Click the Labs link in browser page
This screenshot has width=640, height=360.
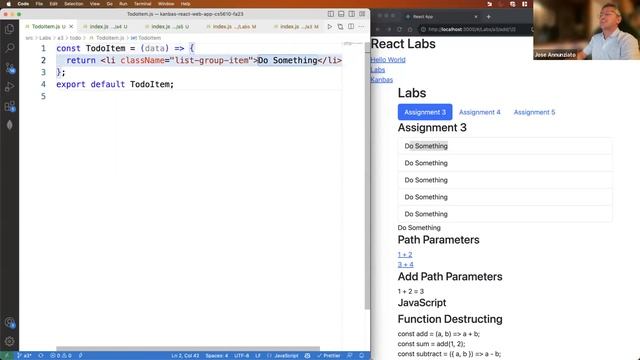point(378,70)
